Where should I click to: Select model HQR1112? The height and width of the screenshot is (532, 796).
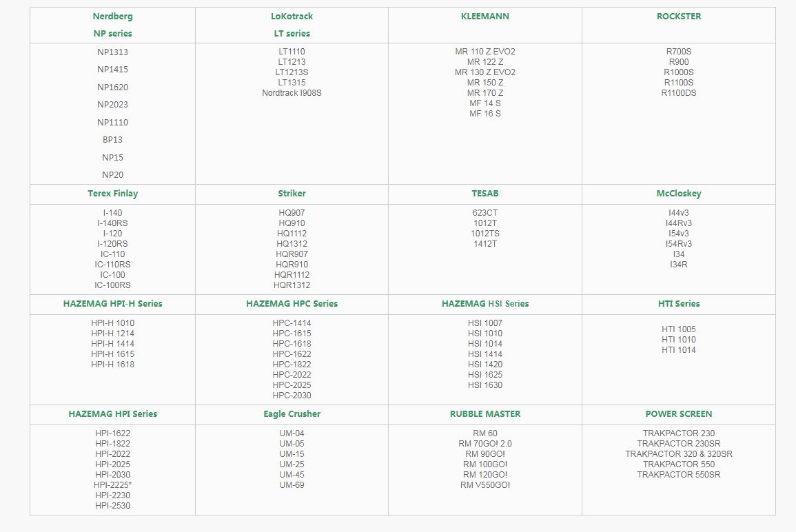[292, 275]
